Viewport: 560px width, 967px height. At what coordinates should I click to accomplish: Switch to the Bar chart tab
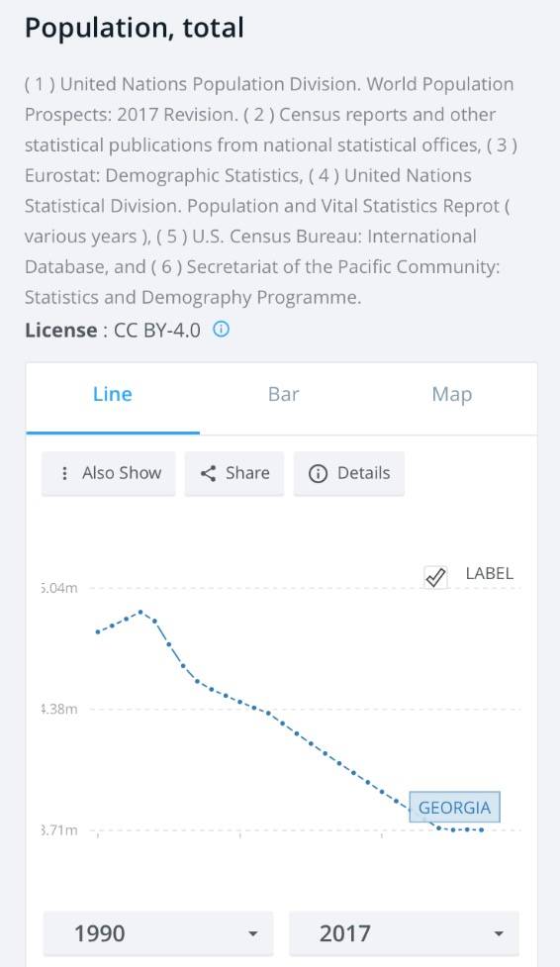[x=283, y=395]
